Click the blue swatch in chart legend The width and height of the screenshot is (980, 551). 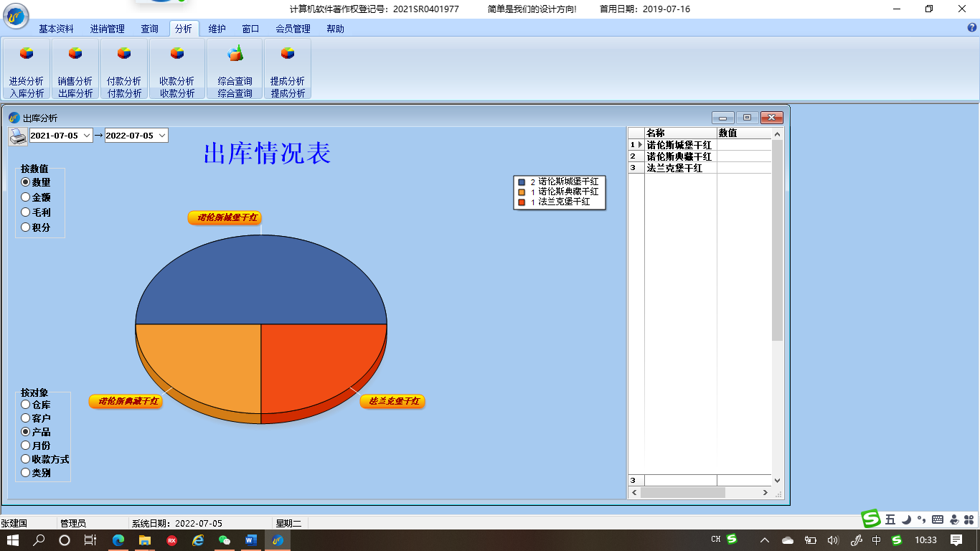coord(522,182)
